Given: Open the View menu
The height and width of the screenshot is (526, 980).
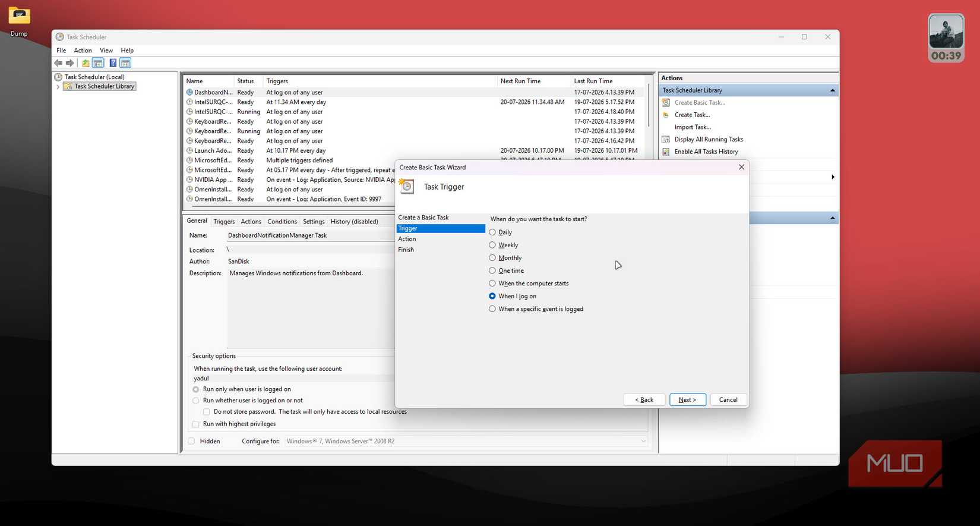Looking at the screenshot, I should tap(106, 51).
